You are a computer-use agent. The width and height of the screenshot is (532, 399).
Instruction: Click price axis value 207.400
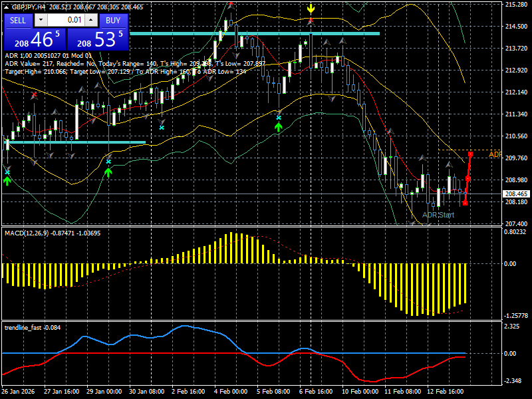(516, 223)
